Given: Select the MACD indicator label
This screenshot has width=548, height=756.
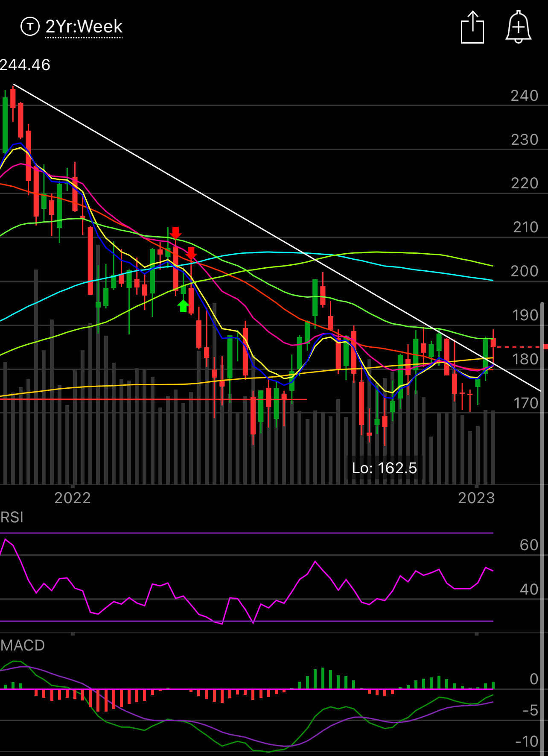Looking at the screenshot, I should click(x=23, y=645).
